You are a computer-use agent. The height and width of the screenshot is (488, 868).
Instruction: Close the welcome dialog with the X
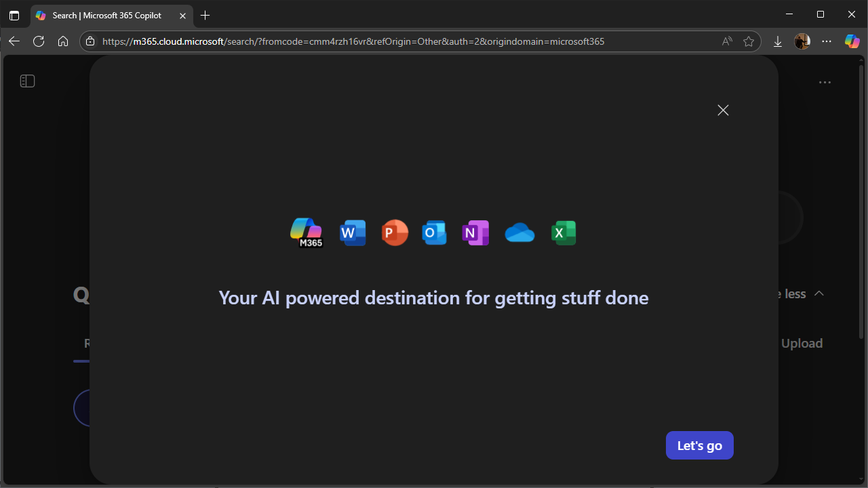[723, 110]
